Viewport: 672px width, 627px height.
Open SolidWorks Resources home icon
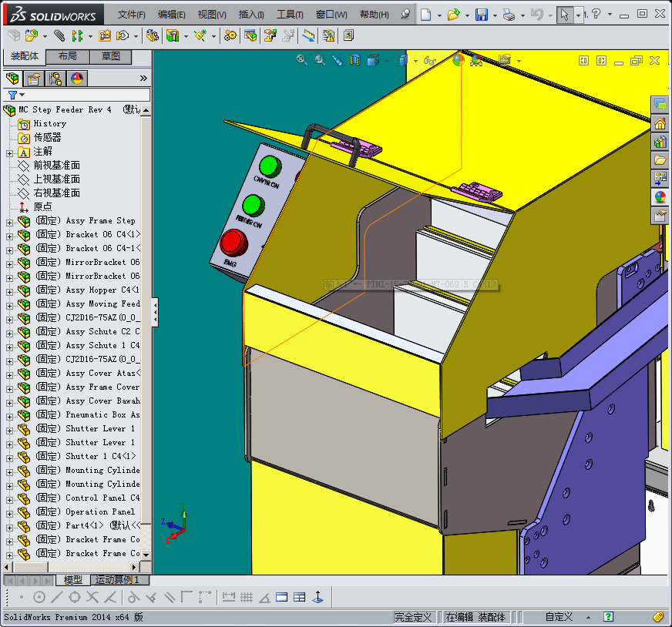coord(660,124)
